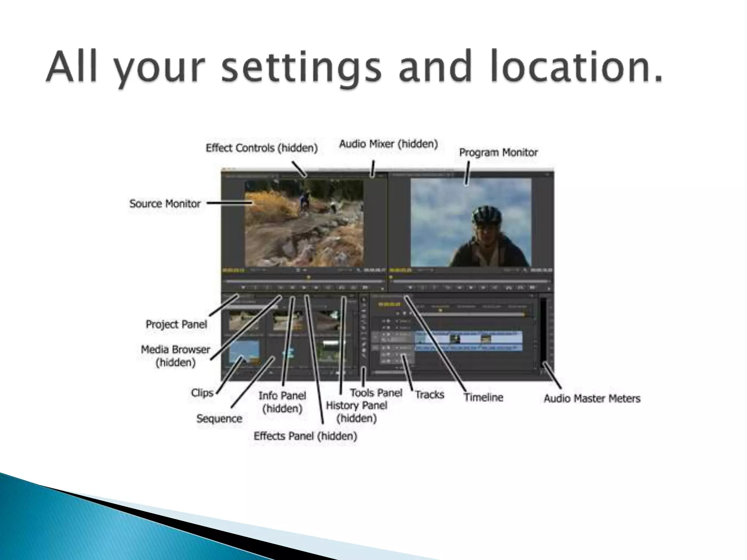The width and height of the screenshot is (747, 560).
Task: Click the Insert button in Source Monitor
Action: [341, 288]
